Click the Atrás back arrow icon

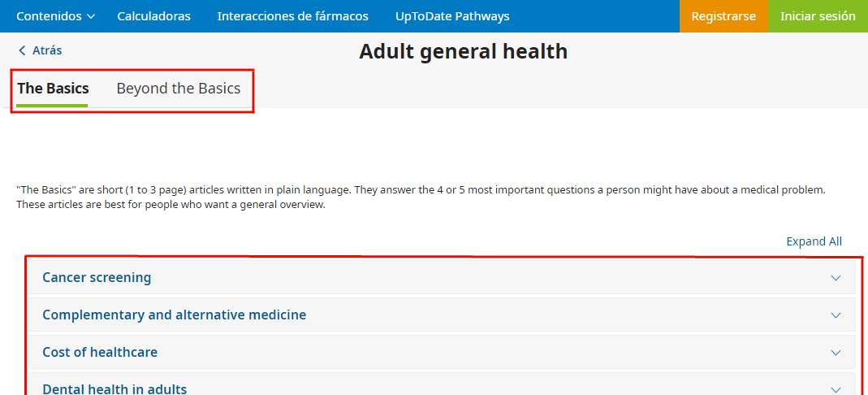tap(22, 50)
